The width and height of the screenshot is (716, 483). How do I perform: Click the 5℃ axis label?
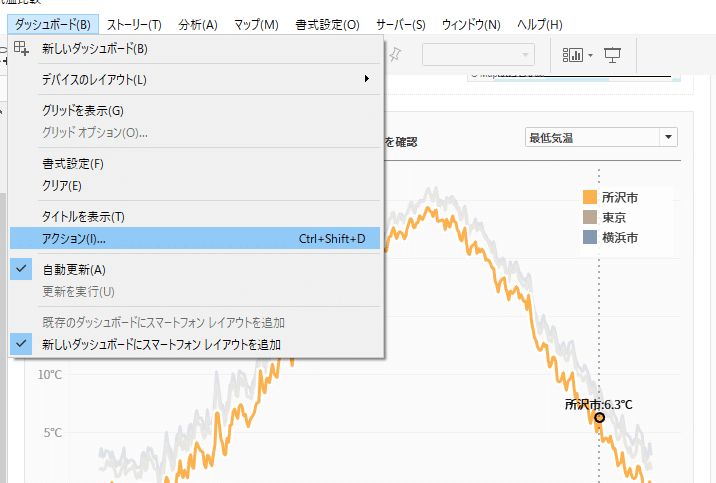point(53,433)
